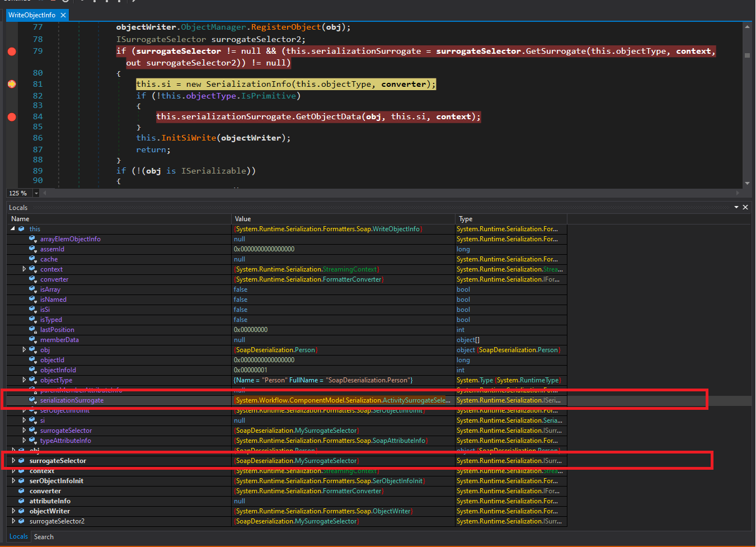Click the horizontal scrollbar right arrow
The height and width of the screenshot is (547, 756).
click(x=738, y=193)
